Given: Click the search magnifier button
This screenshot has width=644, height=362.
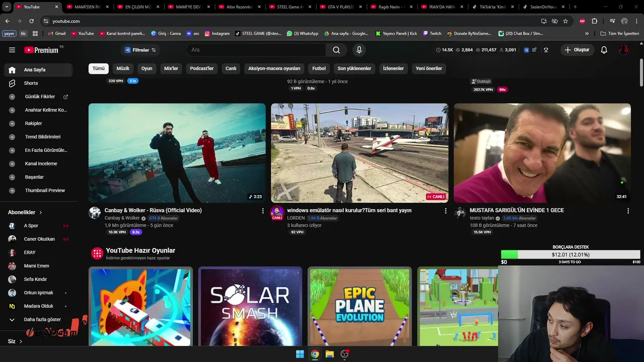Looking at the screenshot, I should pyautogui.click(x=336, y=50).
